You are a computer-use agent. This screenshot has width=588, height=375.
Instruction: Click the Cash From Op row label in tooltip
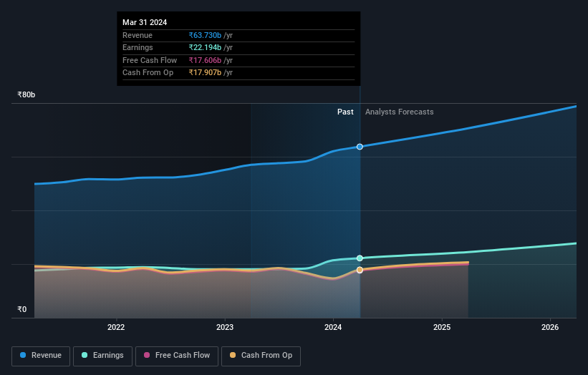point(148,73)
